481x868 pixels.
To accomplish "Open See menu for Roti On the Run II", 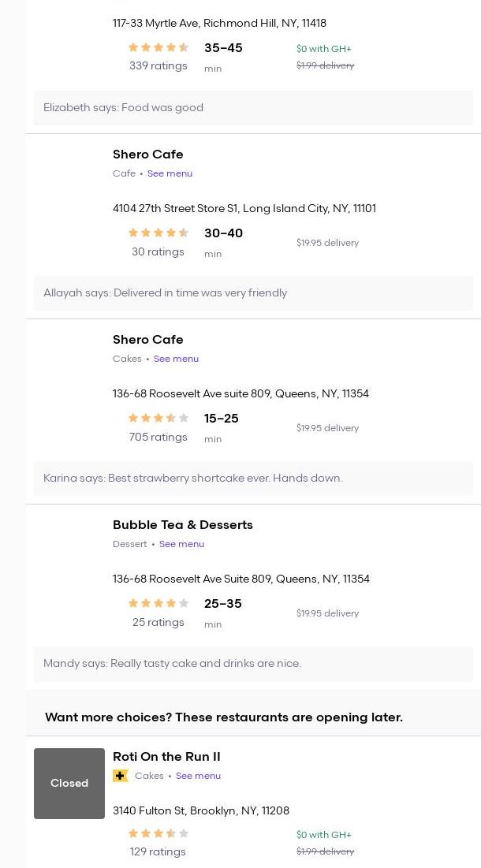I will (198, 776).
